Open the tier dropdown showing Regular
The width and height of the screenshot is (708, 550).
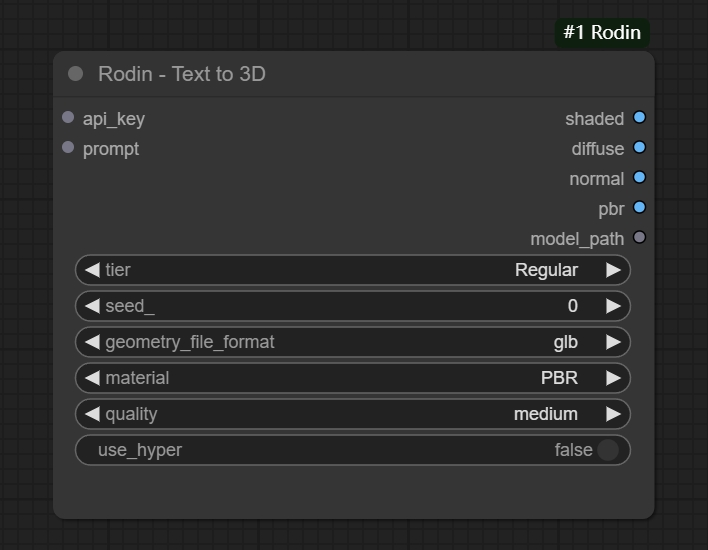tap(353, 270)
